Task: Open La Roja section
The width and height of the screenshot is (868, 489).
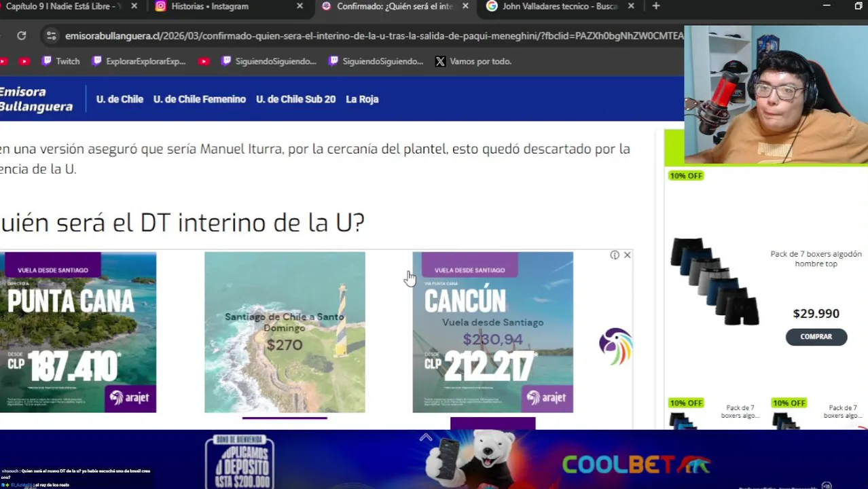Action: tap(362, 99)
